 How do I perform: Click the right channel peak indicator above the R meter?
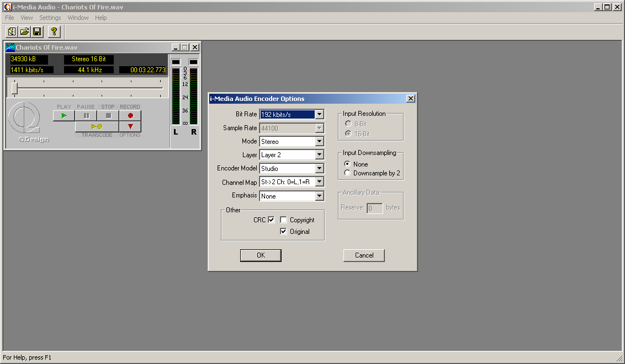click(193, 62)
